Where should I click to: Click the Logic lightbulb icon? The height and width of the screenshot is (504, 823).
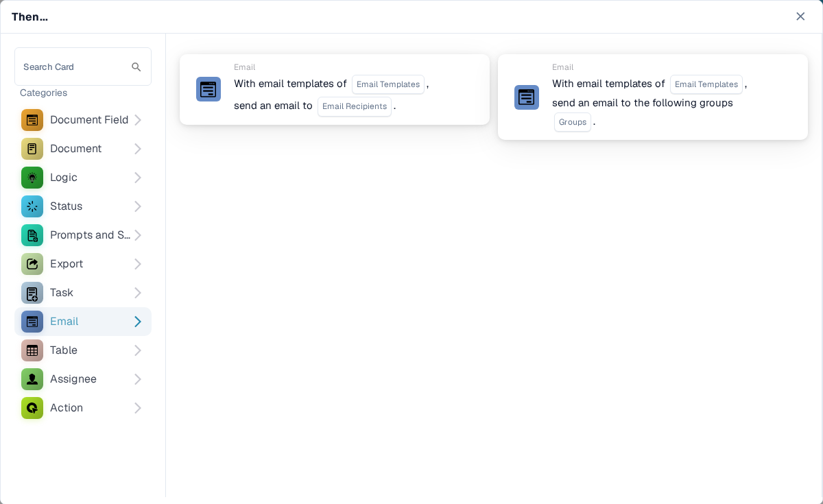(x=32, y=178)
